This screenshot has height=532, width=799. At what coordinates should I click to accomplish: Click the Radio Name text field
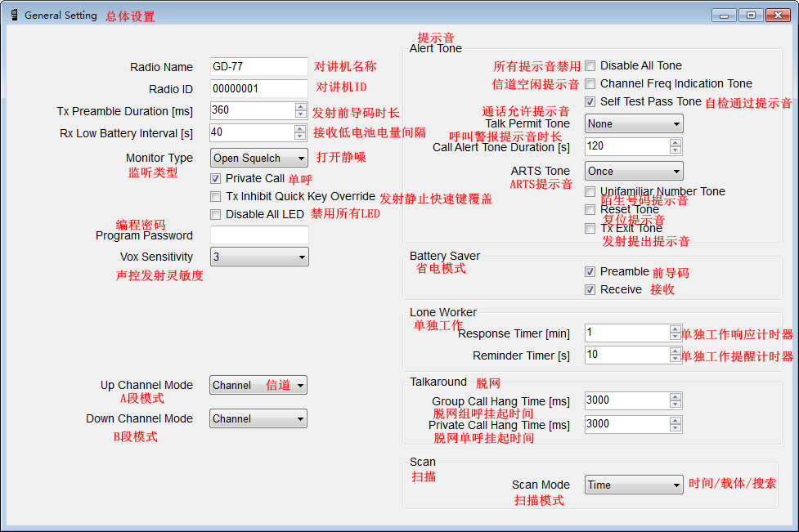click(x=258, y=67)
